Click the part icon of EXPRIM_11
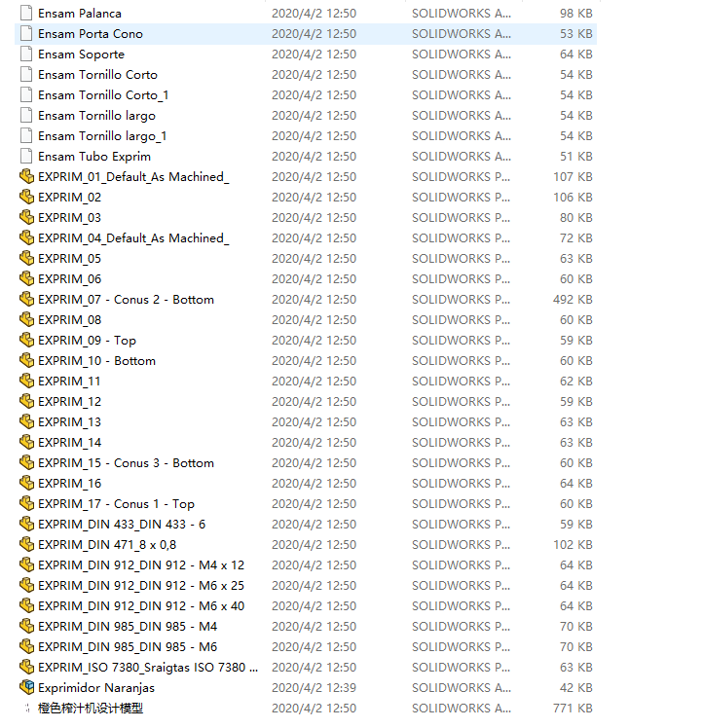The width and height of the screenshot is (703, 728). pos(26,381)
